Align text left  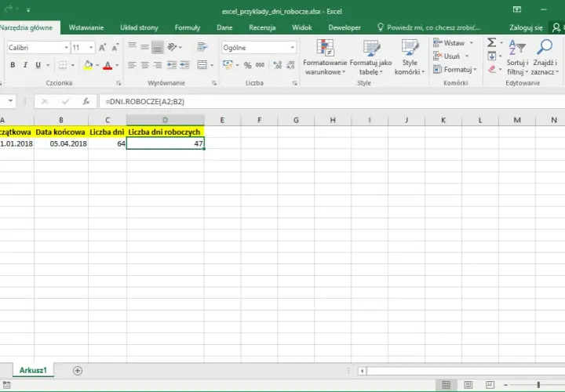click(133, 65)
